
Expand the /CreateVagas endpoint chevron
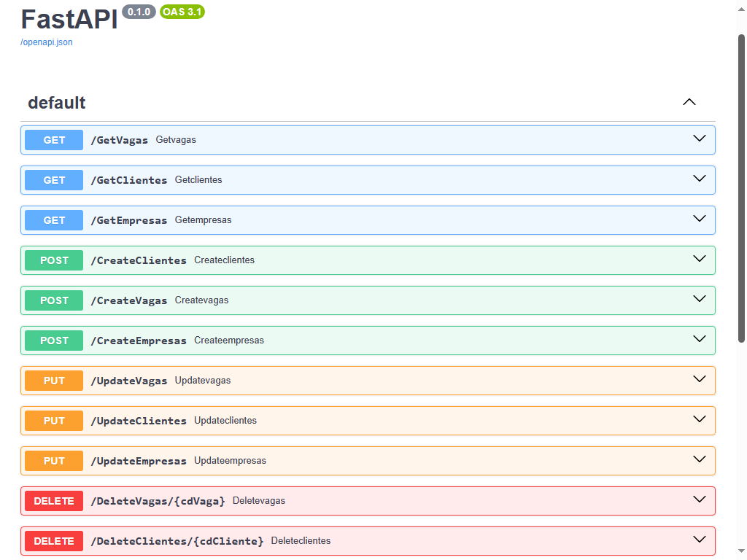pos(699,298)
